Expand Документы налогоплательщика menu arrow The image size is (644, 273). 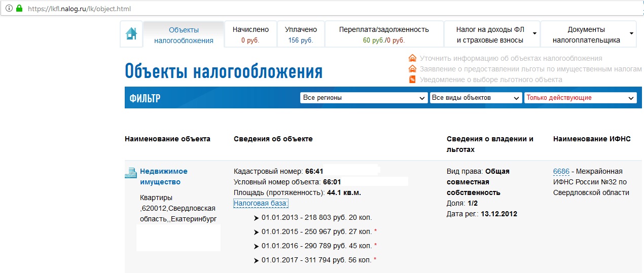[x=631, y=33]
